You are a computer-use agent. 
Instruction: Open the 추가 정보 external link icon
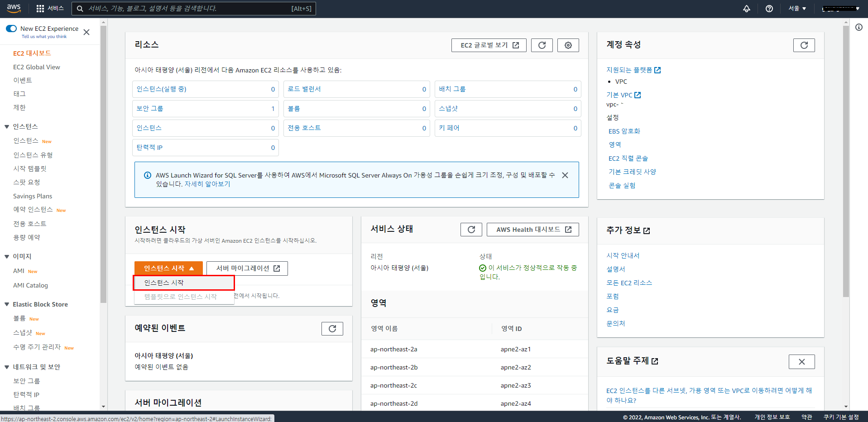(x=647, y=231)
